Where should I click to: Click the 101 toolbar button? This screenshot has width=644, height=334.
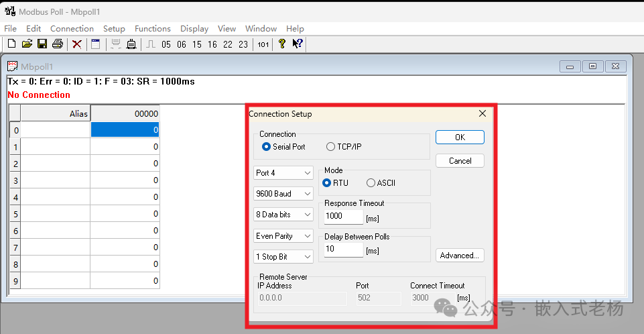pyautogui.click(x=263, y=44)
